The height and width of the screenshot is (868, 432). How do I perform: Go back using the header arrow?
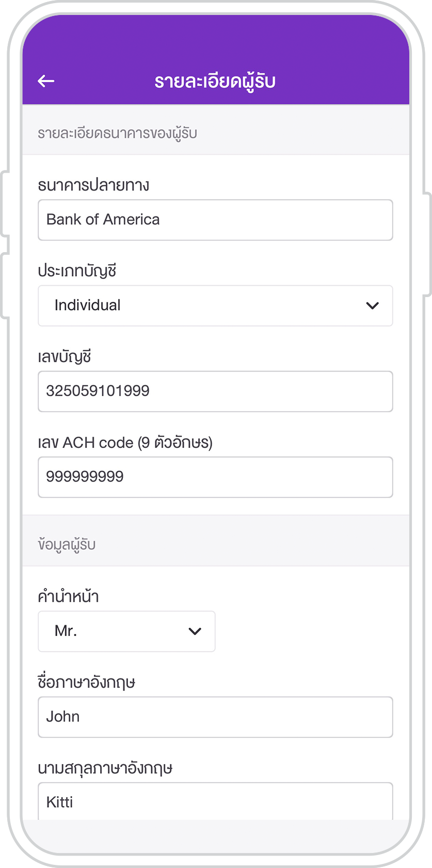click(46, 81)
